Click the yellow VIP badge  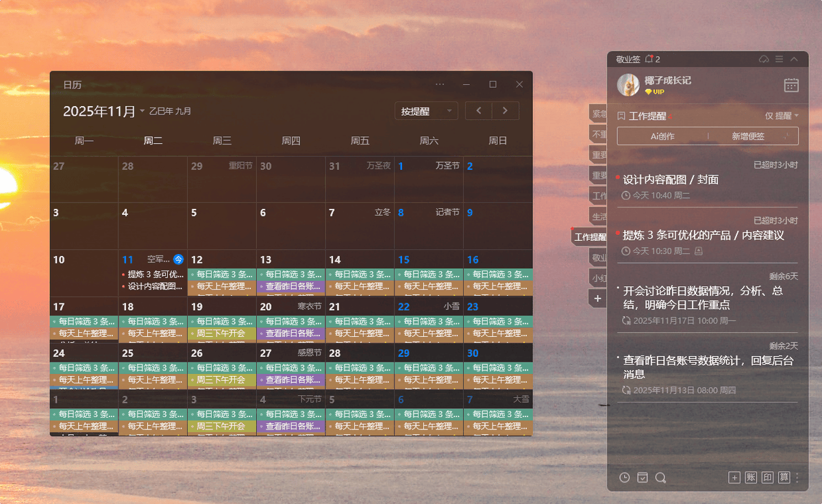point(654,92)
